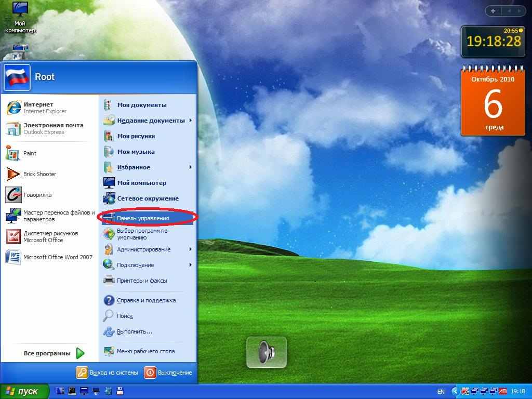Click the speaker volume gadget
532x399 pixels.
(267, 352)
